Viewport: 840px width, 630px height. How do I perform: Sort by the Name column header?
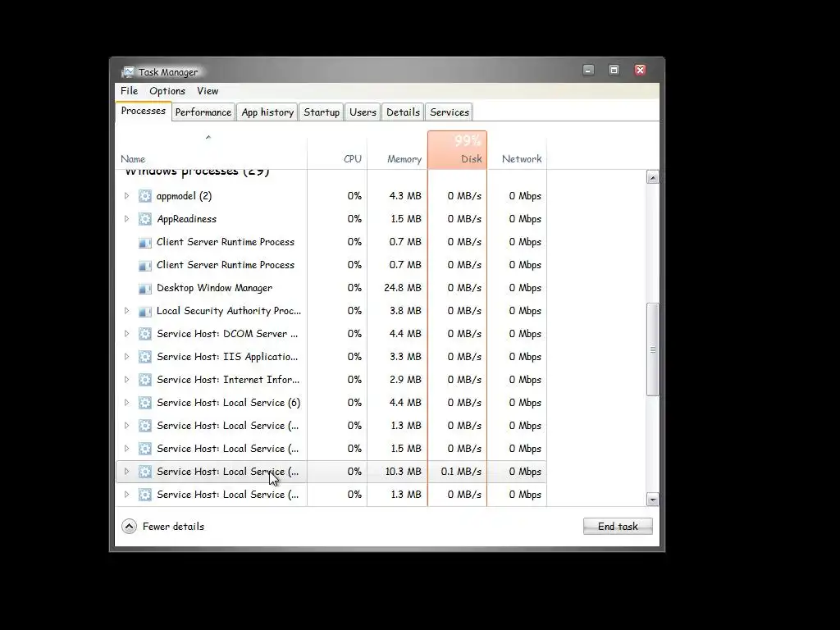211,150
